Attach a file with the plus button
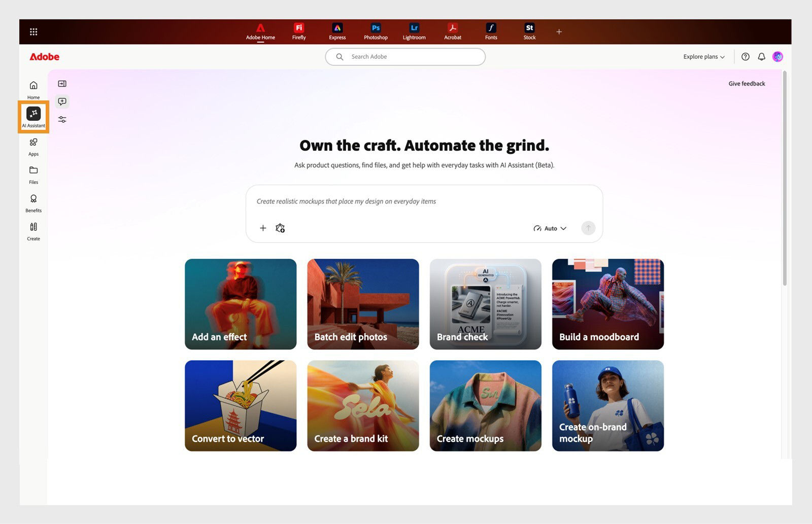This screenshot has height=524, width=812. [x=263, y=228]
